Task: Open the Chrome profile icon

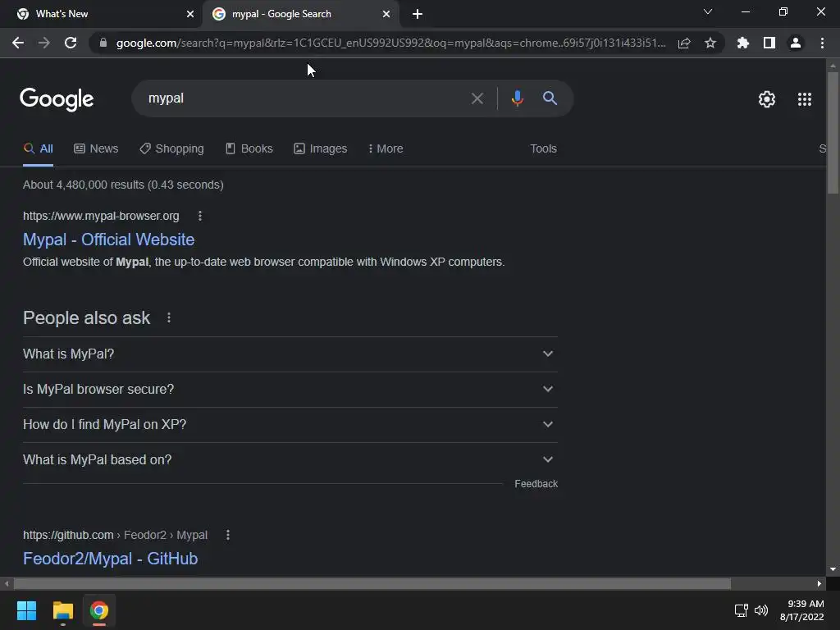Action: click(x=796, y=43)
